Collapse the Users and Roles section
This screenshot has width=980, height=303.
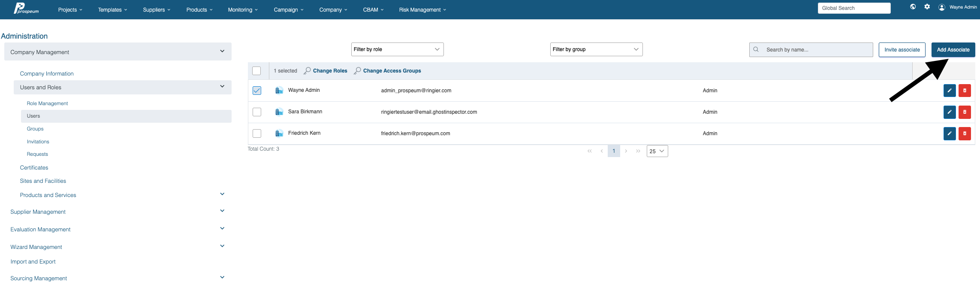click(x=123, y=87)
